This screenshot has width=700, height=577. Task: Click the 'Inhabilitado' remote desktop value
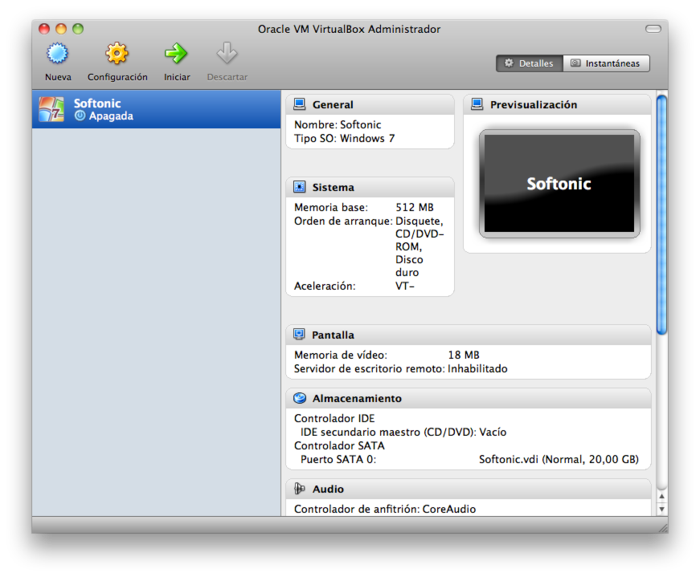click(x=477, y=369)
